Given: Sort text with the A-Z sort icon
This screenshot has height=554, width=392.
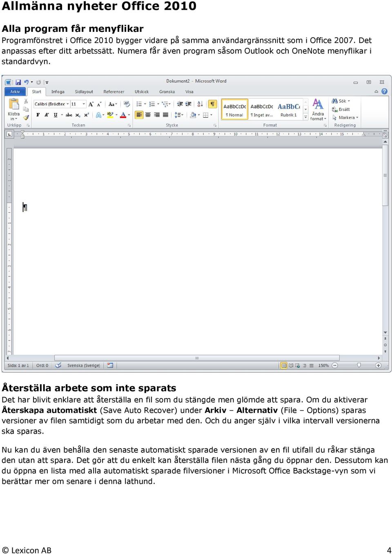Looking at the screenshot, I should [200, 104].
